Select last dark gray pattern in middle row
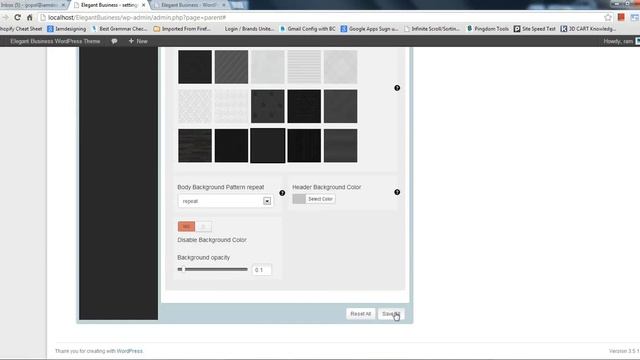This screenshot has height=360, width=640. pyautogui.click(x=340, y=106)
